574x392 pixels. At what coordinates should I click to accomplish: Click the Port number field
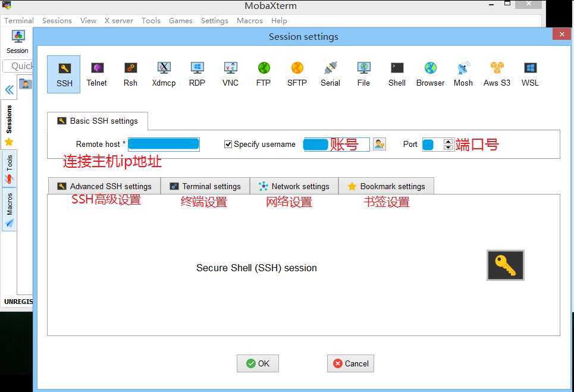pos(432,145)
